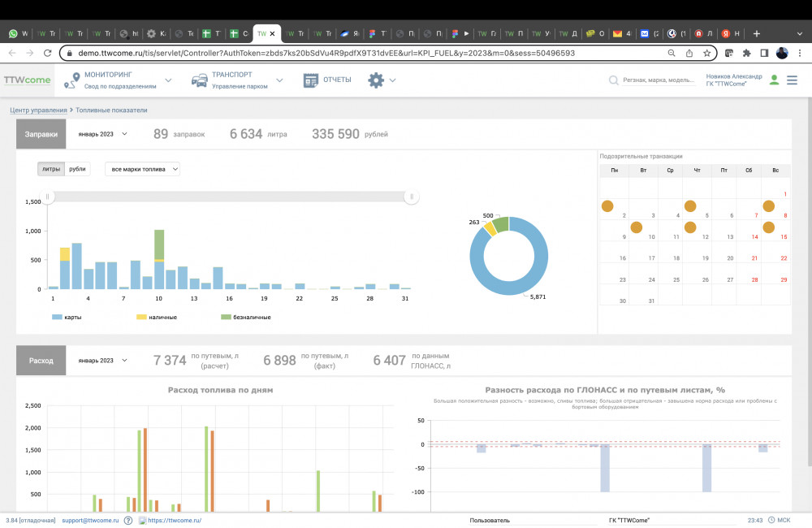This screenshot has height=528, width=812.
Task: Select the Расход section tab
Action: (x=41, y=360)
